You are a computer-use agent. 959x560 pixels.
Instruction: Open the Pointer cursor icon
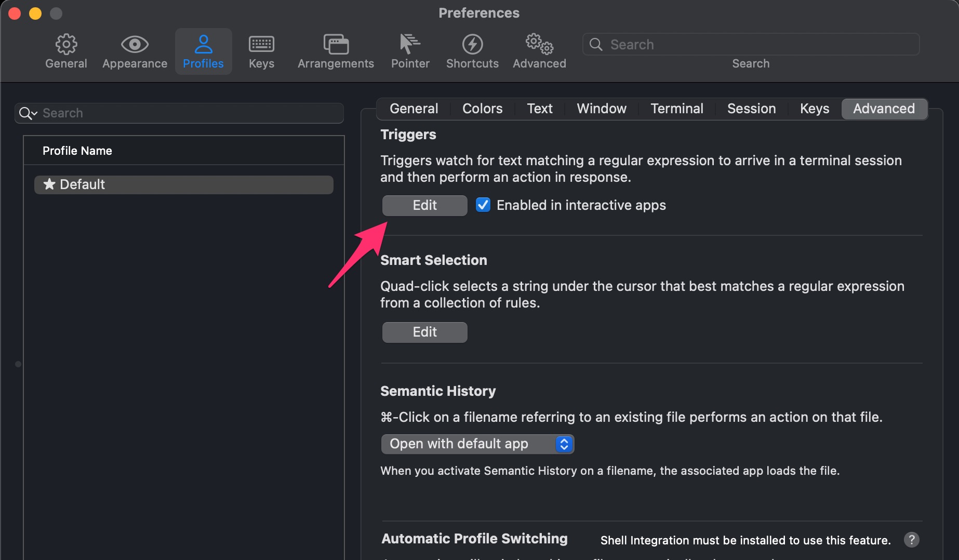pyautogui.click(x=410, y=45)
